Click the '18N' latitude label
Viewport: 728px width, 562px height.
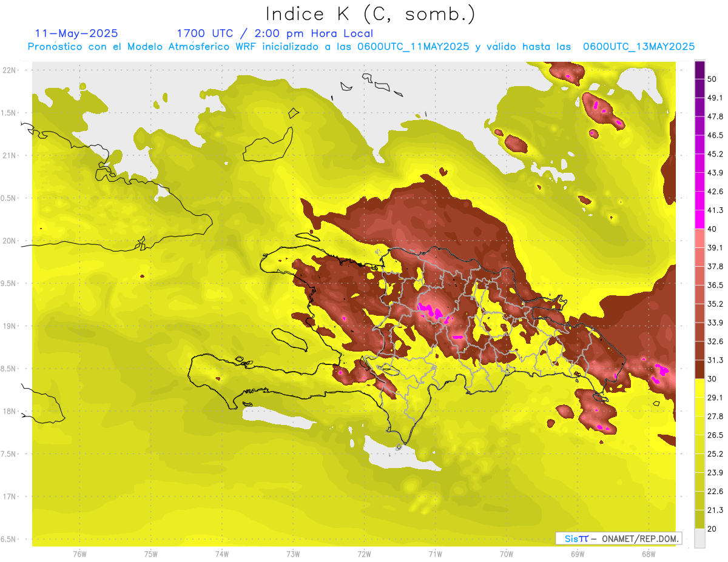pos(10,411)
